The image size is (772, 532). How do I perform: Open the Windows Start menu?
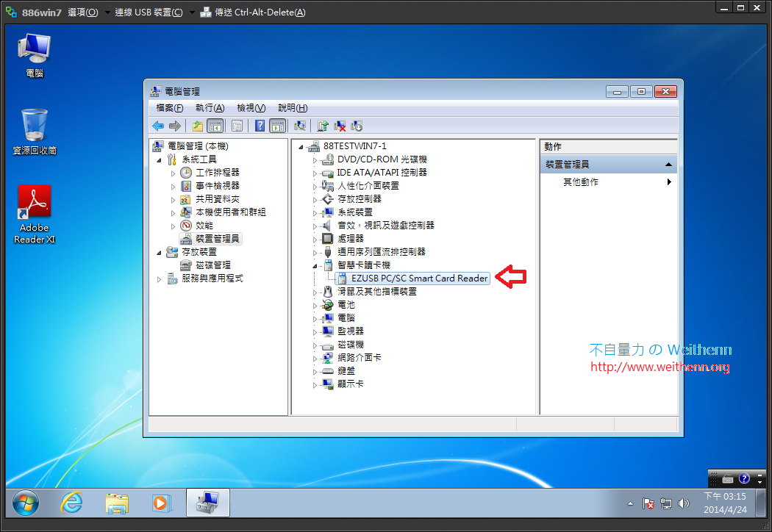[26, 503]
